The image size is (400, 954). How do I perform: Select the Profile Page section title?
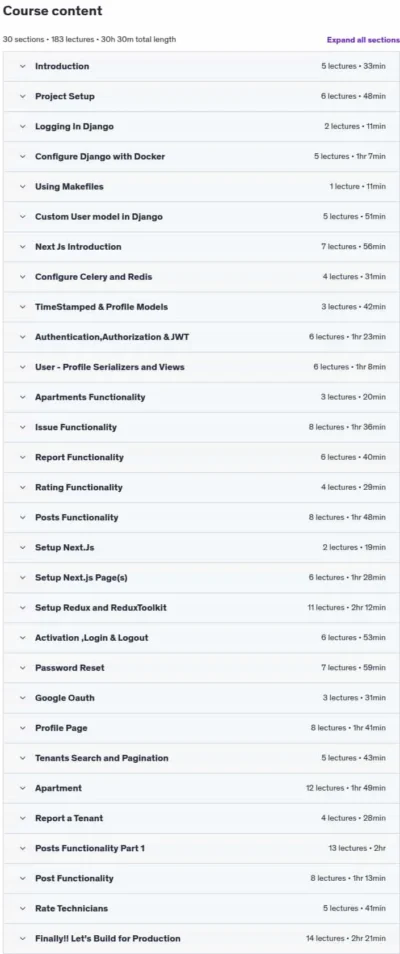point(61,728)
